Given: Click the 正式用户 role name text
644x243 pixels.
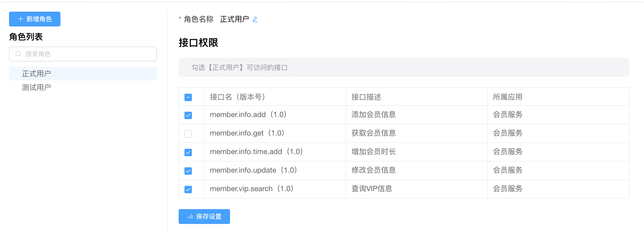Looking at the screenshot, I should pyautogui.click(x=234, y=19).
